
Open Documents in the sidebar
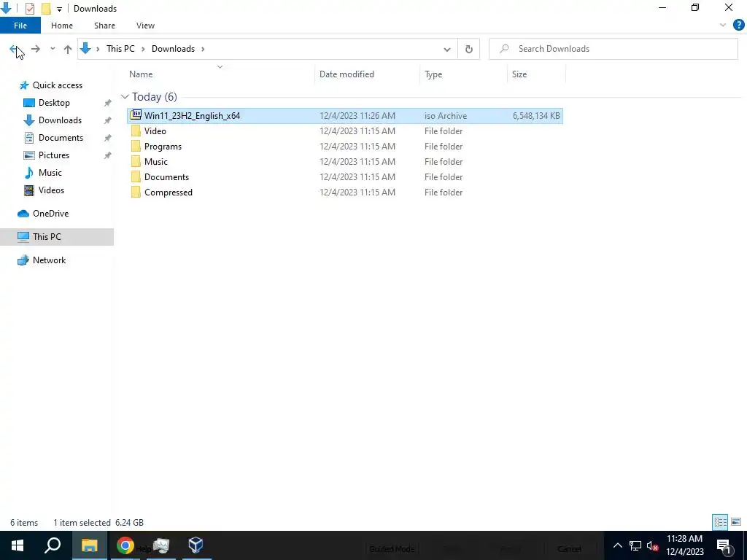(61, 138)
